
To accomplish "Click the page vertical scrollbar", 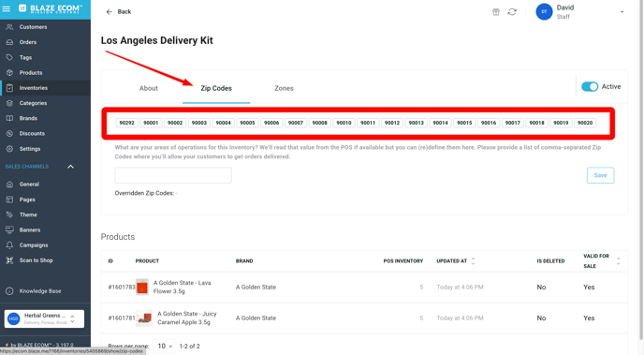I will point(641,170).
